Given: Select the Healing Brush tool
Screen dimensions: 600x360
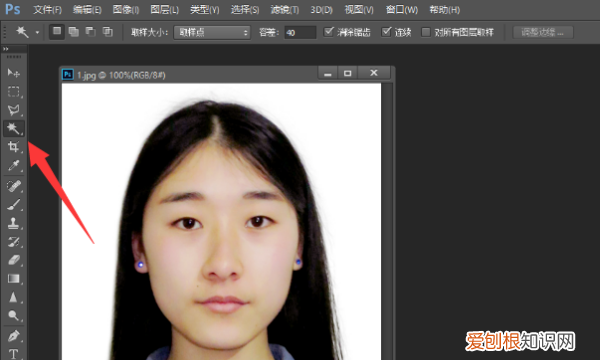Looking at the screenshot, I should pos(14,186).
